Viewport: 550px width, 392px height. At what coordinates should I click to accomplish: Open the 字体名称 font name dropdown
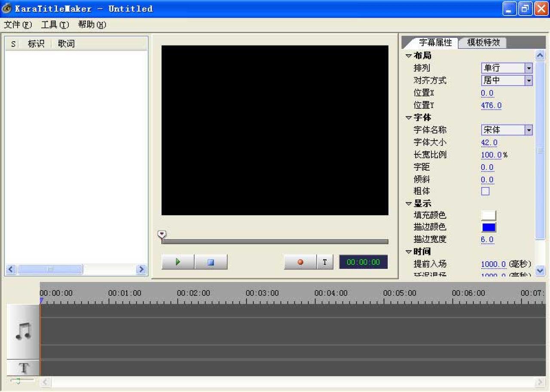[529, 129]
